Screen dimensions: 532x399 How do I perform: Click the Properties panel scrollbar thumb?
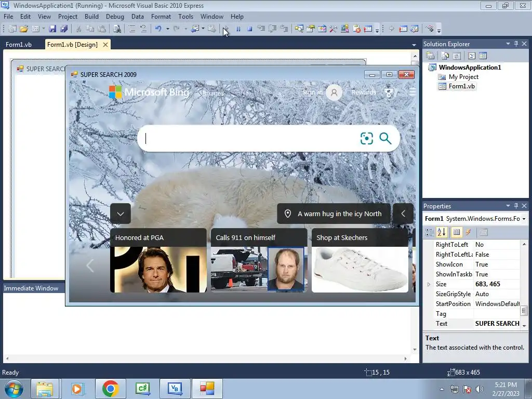[524, 311]
